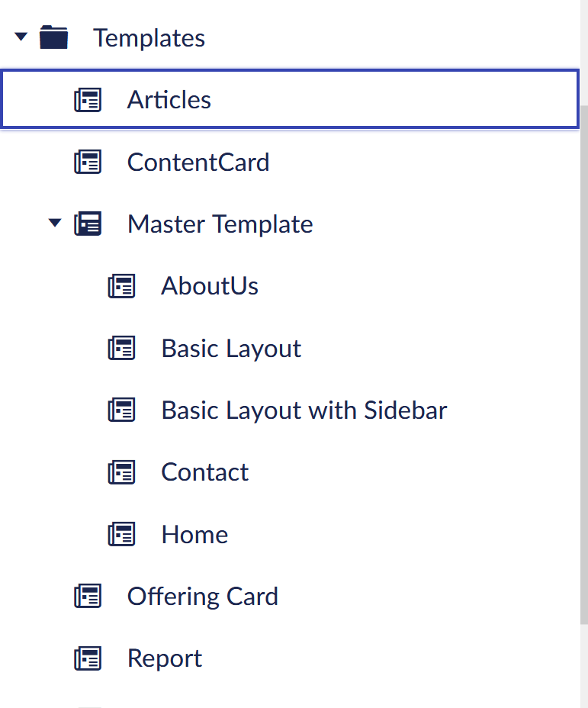This screenshot has width=588, height=708.
Task: Click the Templates folder icon
Action: pyautogui.click(x=53, y=37)
